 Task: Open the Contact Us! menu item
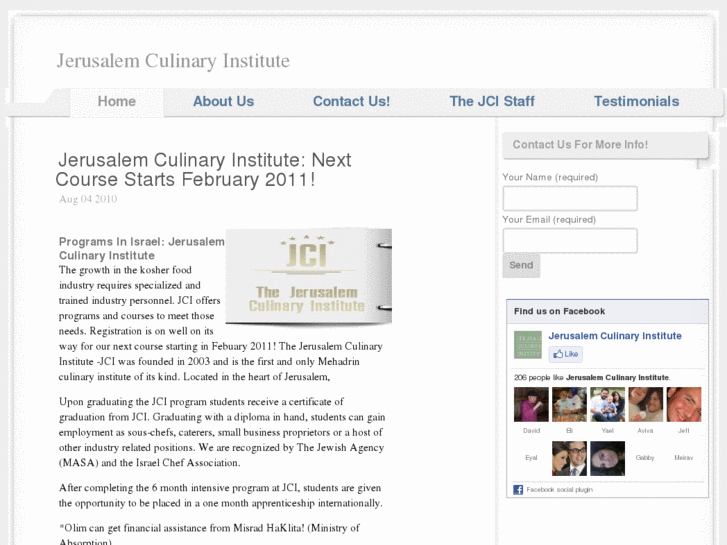351,102
